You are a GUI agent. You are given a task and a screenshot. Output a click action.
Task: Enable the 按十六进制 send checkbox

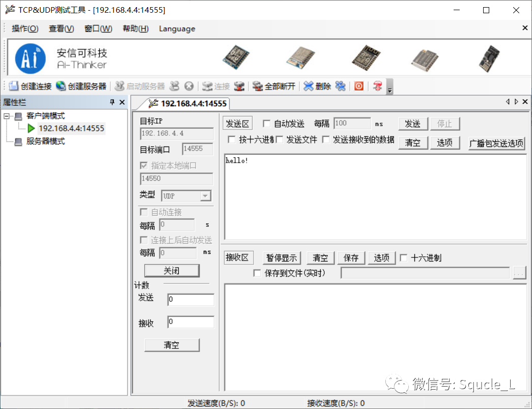[x=232, y=139]
